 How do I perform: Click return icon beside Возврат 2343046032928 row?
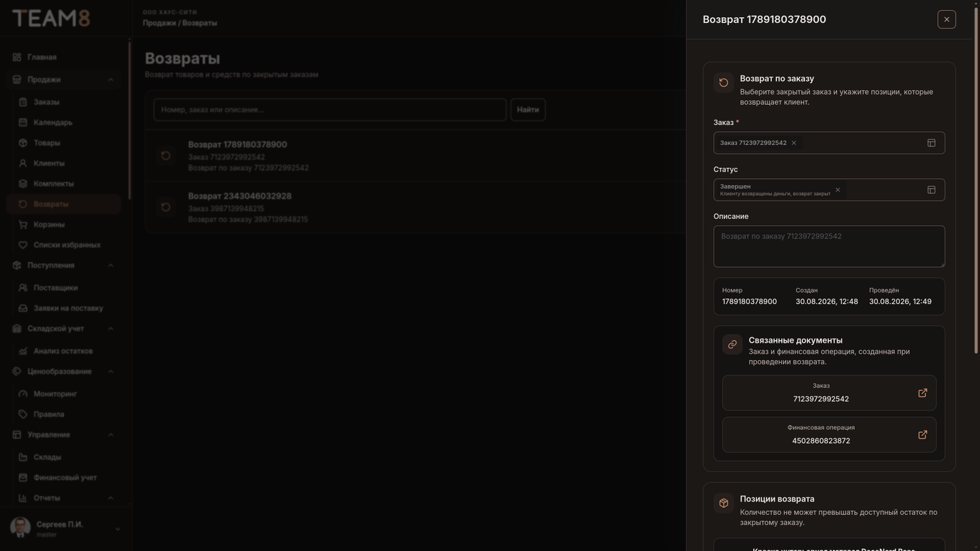click(165, 207)
